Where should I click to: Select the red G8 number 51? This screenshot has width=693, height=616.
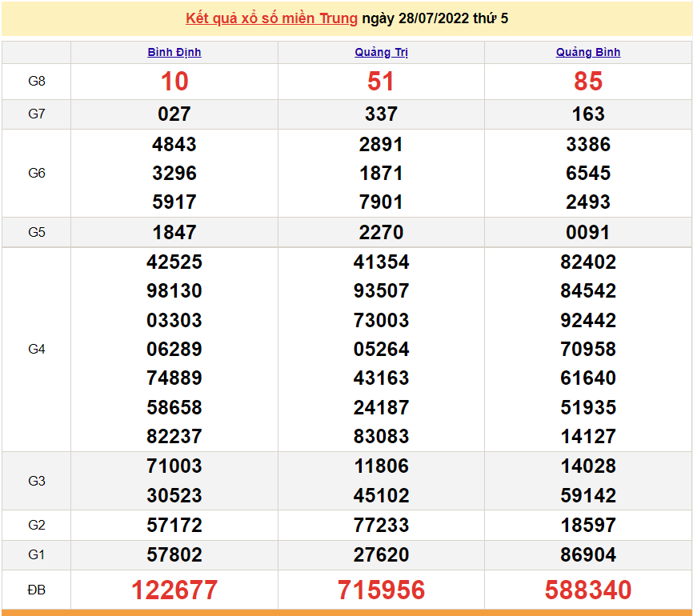(x=381, y=82)
